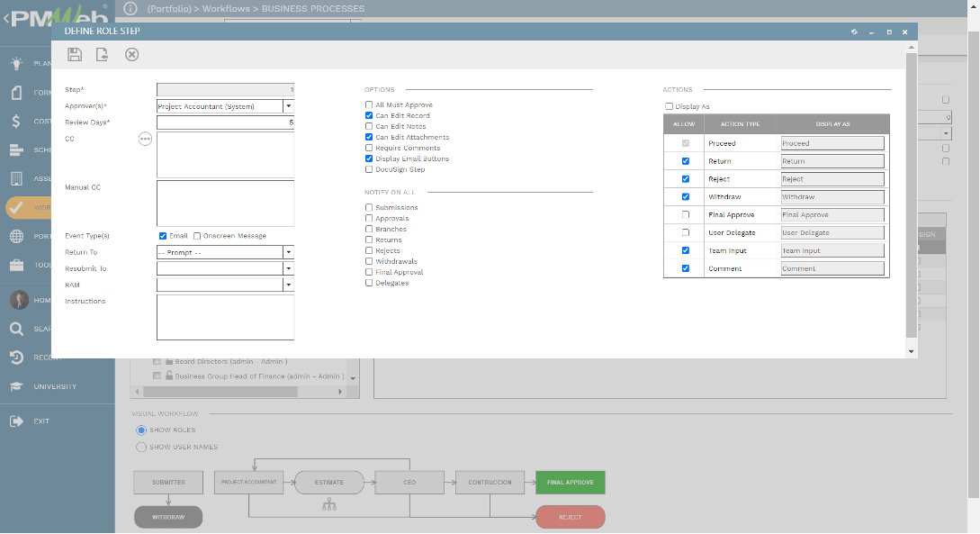Check the Require Comments option

(369, 149)
